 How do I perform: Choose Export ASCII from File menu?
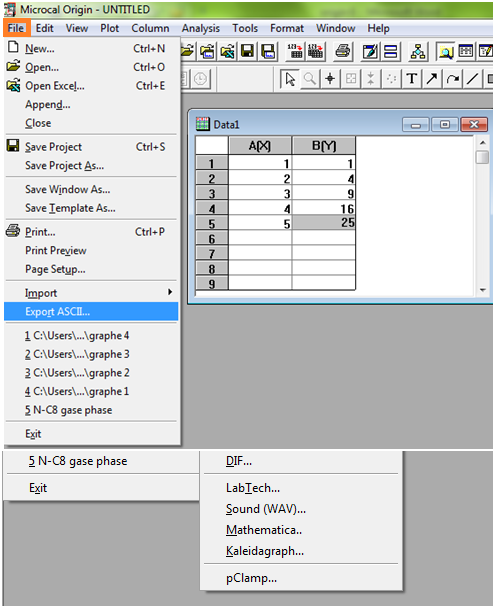coord(91,312)
